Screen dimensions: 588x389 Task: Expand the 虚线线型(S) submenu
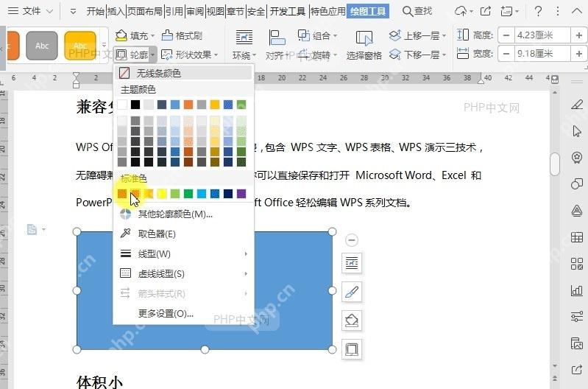(184, 274)
